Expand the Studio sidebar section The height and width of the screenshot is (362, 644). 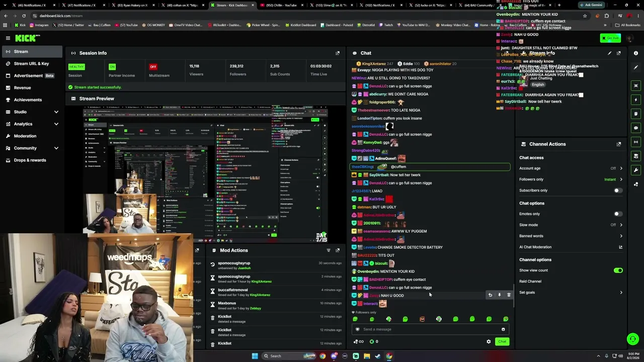point(56,112)
